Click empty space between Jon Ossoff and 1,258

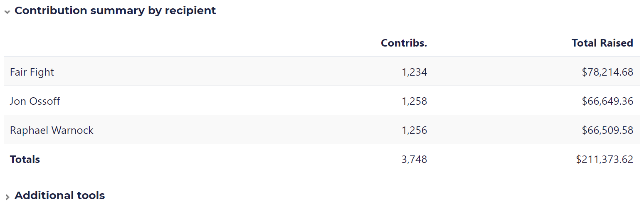229,101
